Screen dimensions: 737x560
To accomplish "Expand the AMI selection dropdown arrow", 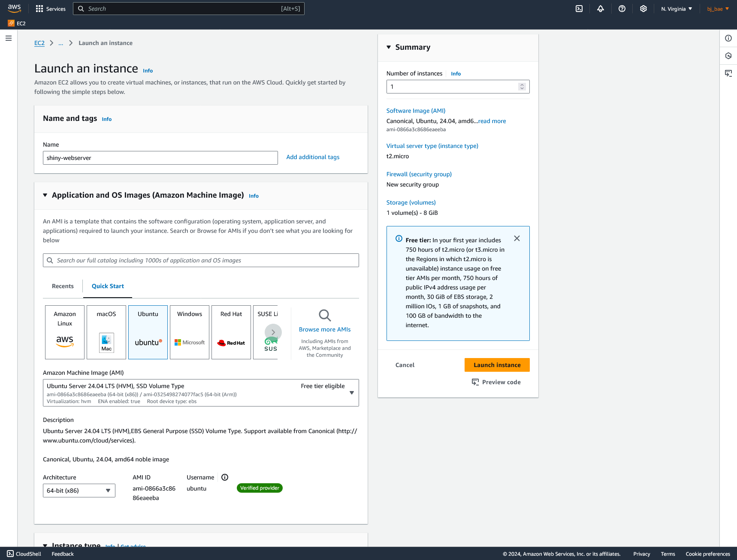I will click(x=352, y=392).
